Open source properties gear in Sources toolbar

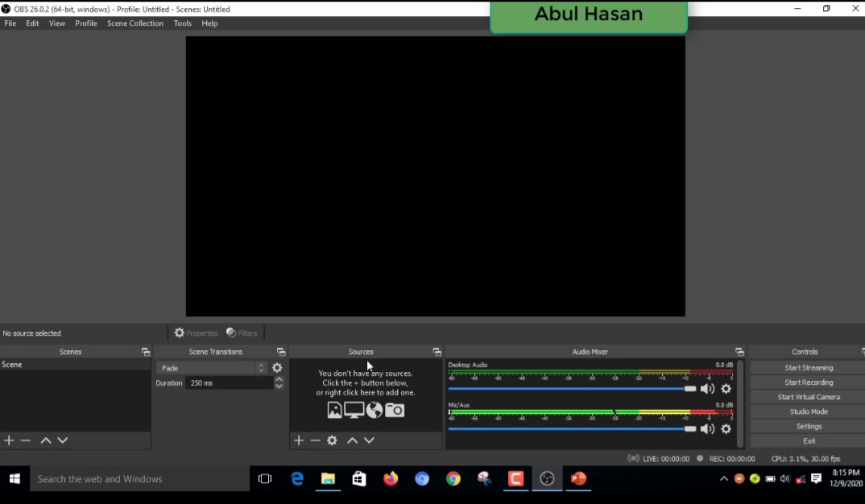tap(332, 440)
